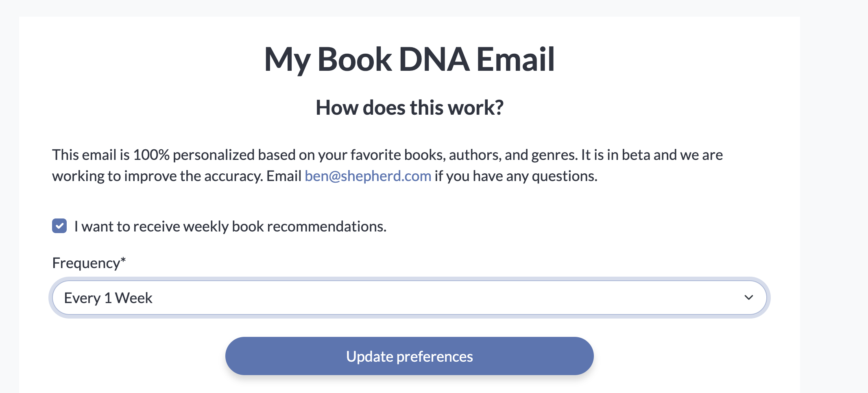Open the ben@shepherd.com email link

point(368,176)
